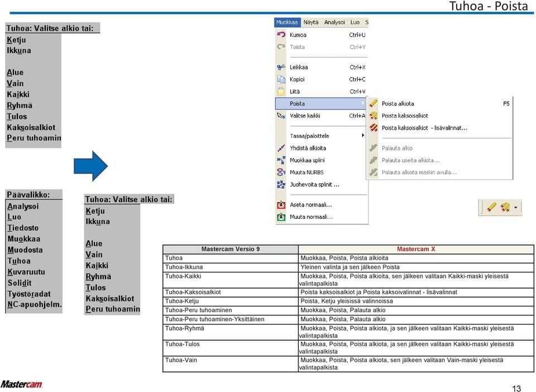
Task: Click the greyed Toista redo icon
Action: coord(281,47)
